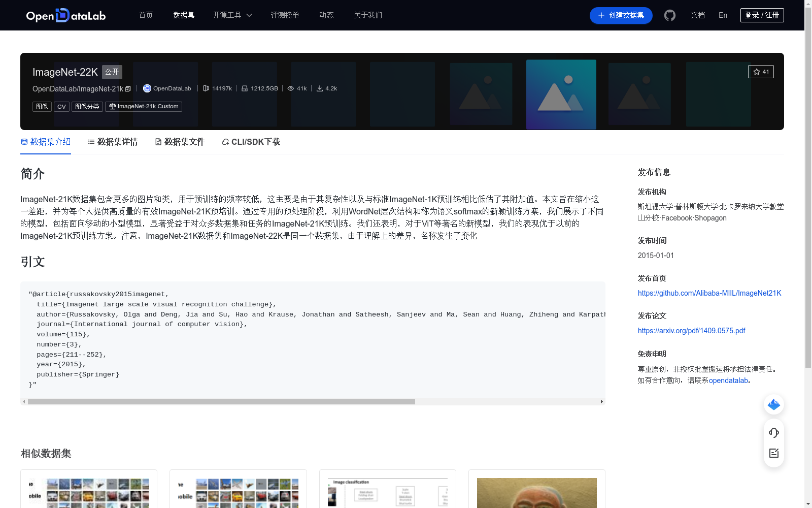The width and height of the screenshot is (812, 508).
Task: Click the file count icon 14197k
Action: click(206, 88)
